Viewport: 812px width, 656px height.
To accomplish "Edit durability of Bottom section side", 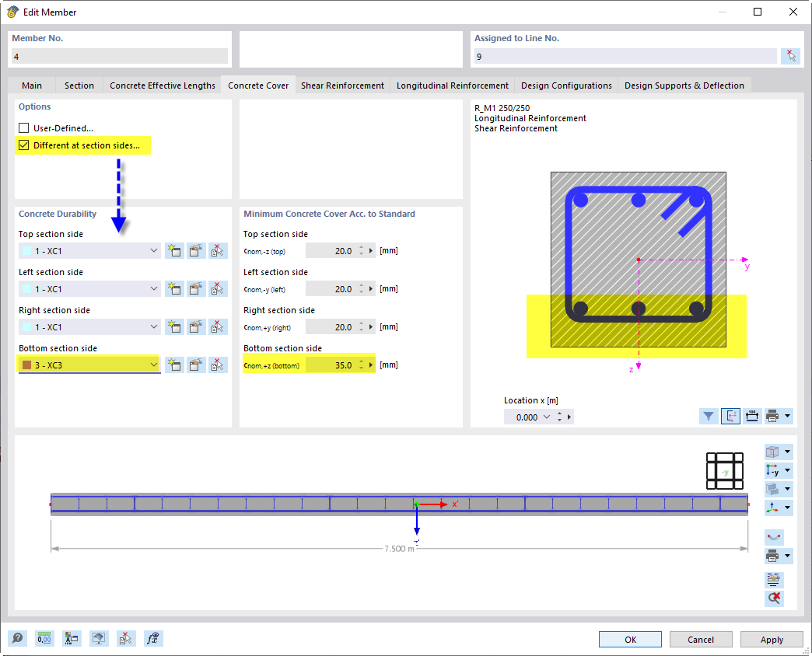I will click(196, 365).
